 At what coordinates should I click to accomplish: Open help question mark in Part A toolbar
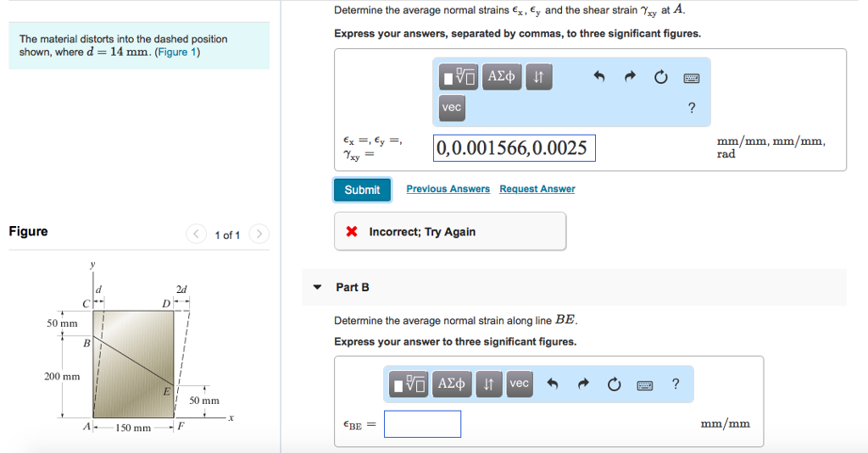pos(692,108)
